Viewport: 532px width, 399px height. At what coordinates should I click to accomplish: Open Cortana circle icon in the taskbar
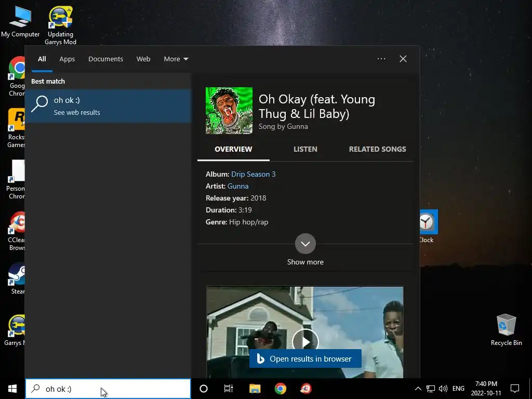[204, 389]
